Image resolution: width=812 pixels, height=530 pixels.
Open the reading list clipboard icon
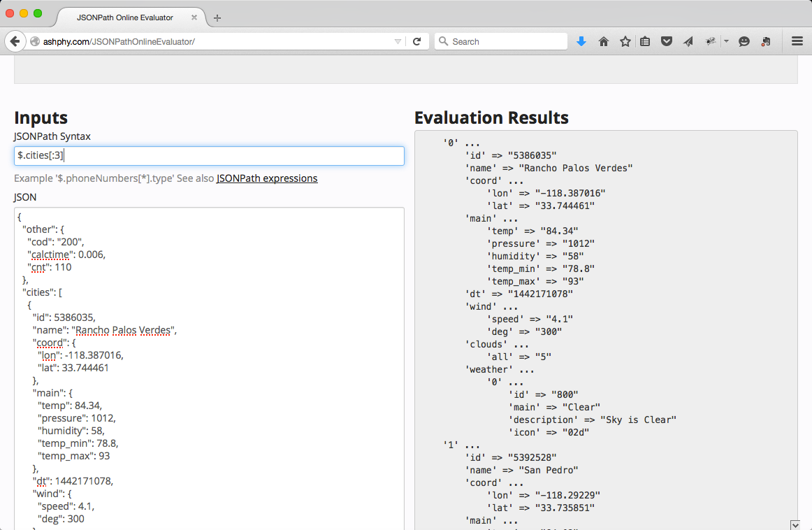point(645,41)
